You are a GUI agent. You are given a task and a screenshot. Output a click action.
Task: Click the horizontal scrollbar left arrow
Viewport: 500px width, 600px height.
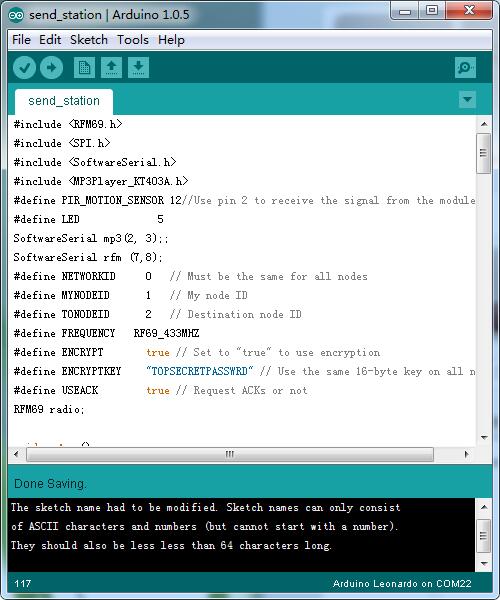click(16, 454)
